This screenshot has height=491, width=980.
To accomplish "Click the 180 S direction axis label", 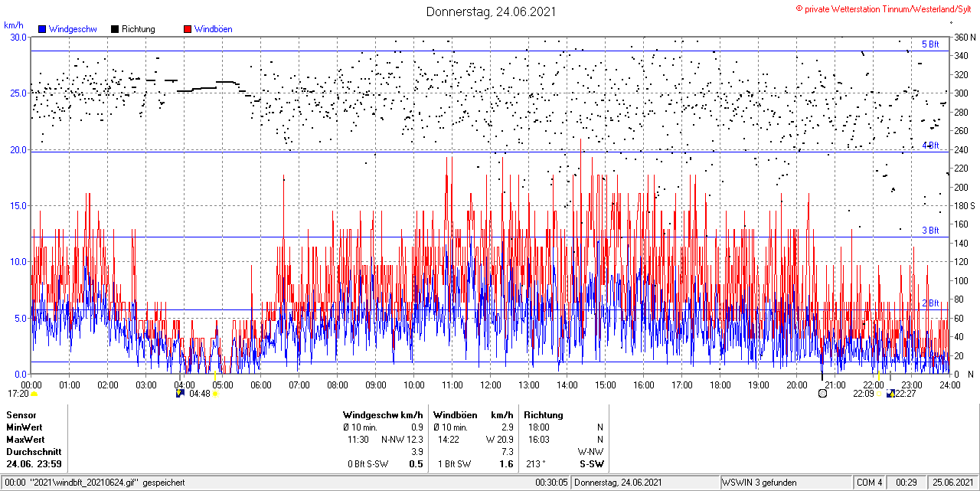I will click(965, 206).
